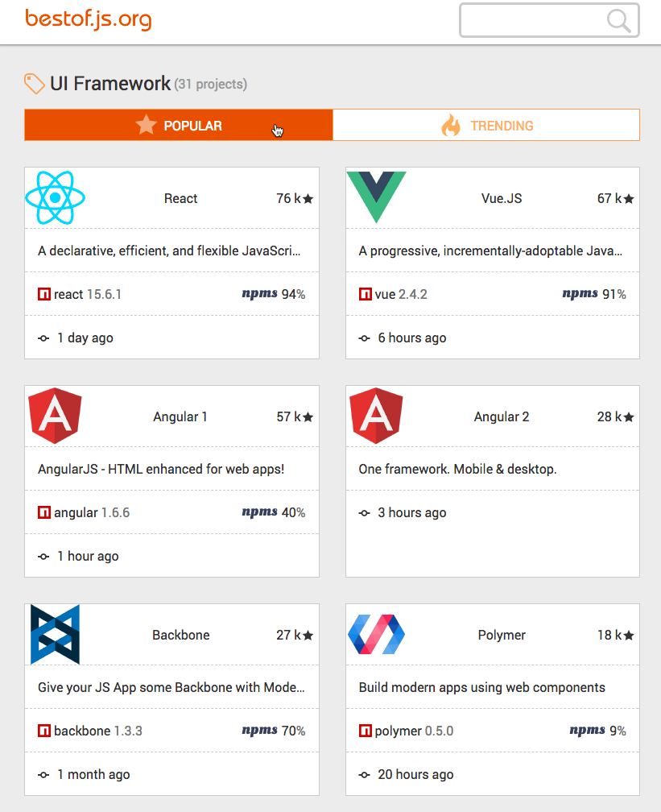Open the npms 94% score for React
Screen dimensions: 661x812
[273, 294]
